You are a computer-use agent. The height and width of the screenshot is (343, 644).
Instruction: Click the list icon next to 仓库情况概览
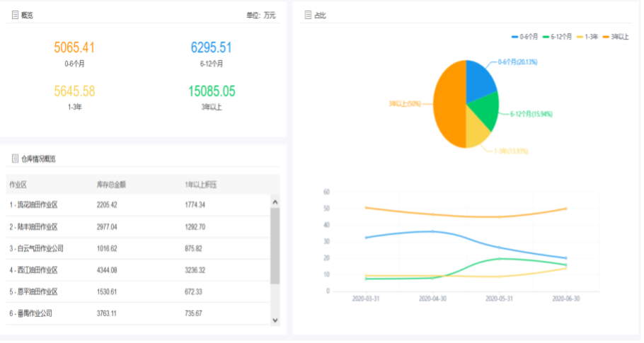(x=15, y=158)
